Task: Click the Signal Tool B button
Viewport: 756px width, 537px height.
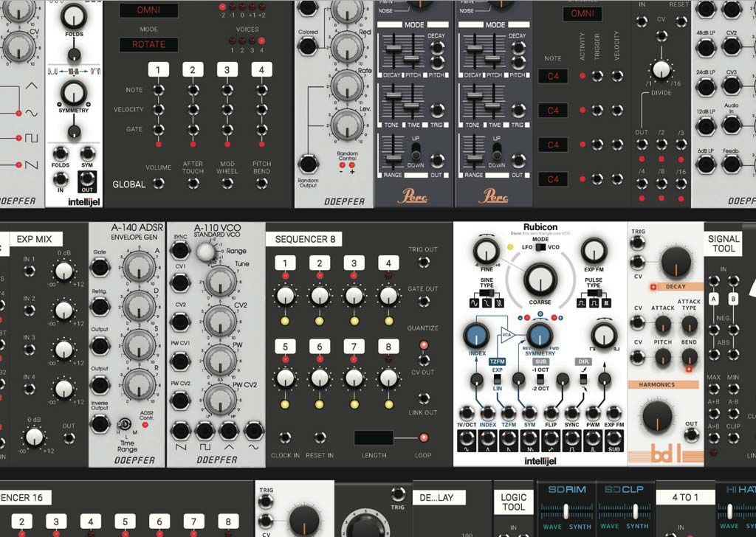Action: pos(733,299)
